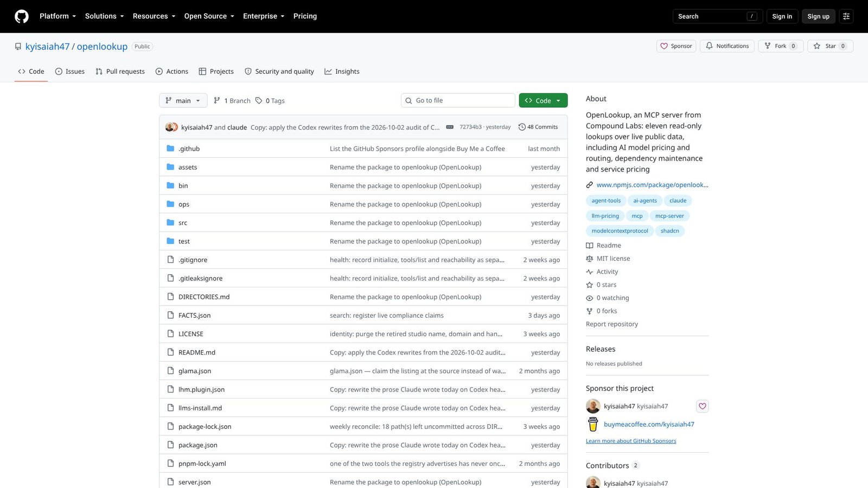Expand commit message ellipsis icon
This screenshot has height=488, width=868.
pos(450,127)
